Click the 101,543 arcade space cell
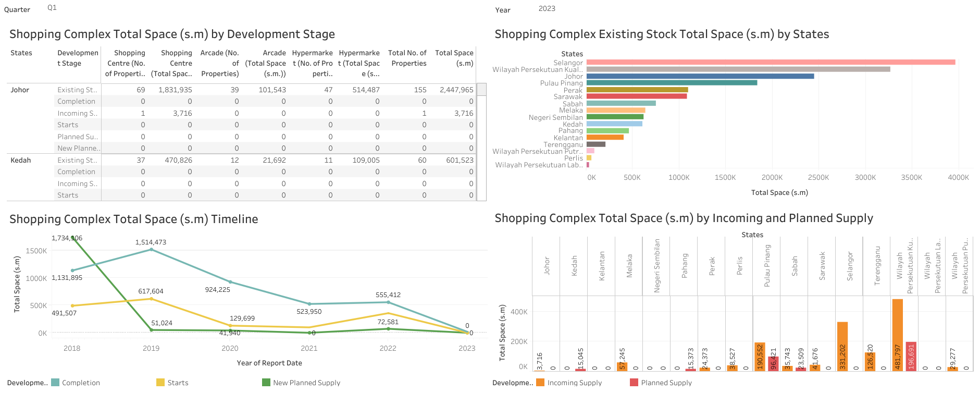 (272, 90)
